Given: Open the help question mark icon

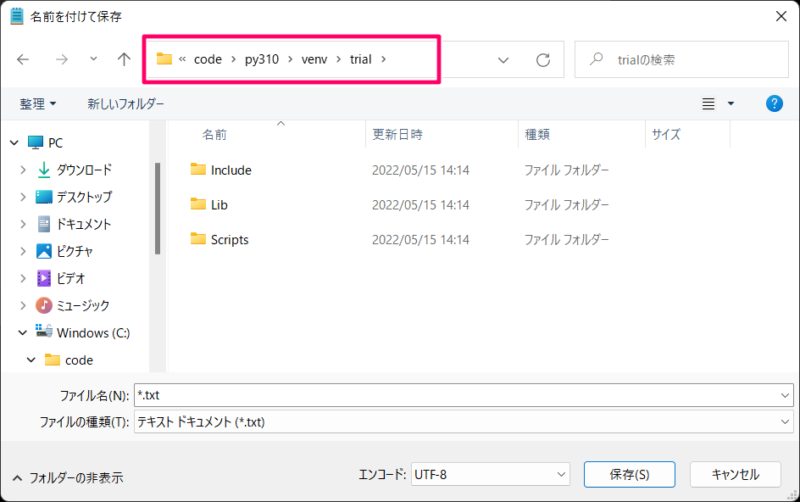Looking at the screenshot, I should pos(773,104).
